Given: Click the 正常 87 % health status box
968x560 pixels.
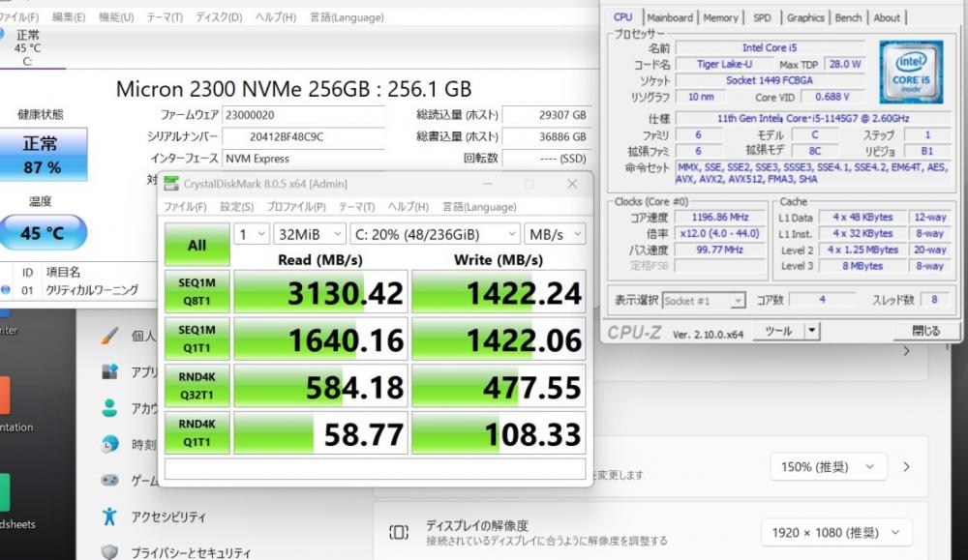Looking at the screenshot, I should [42, 155].
